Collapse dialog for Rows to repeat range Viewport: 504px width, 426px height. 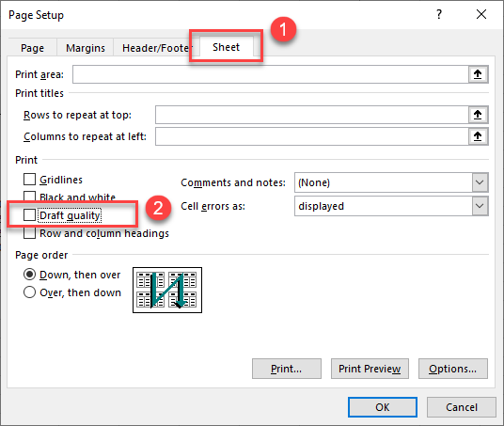[478, 115]
